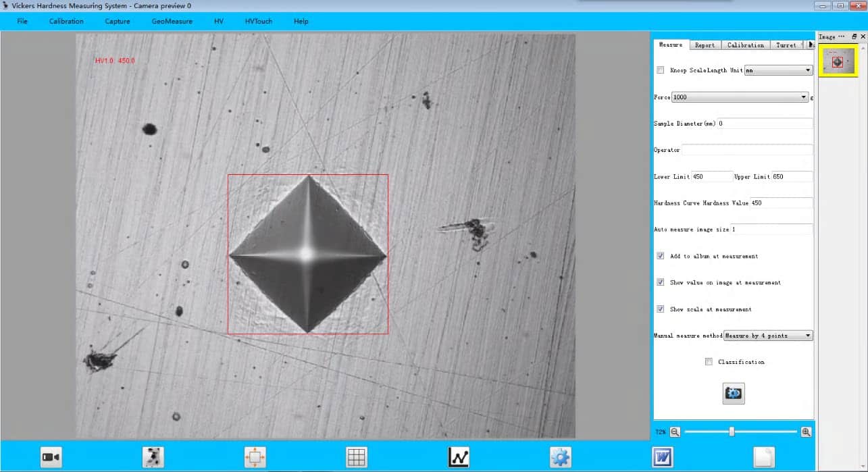868x472 pixels.
Task: Select the image thumbnail in the album
Action: [838, 60]
